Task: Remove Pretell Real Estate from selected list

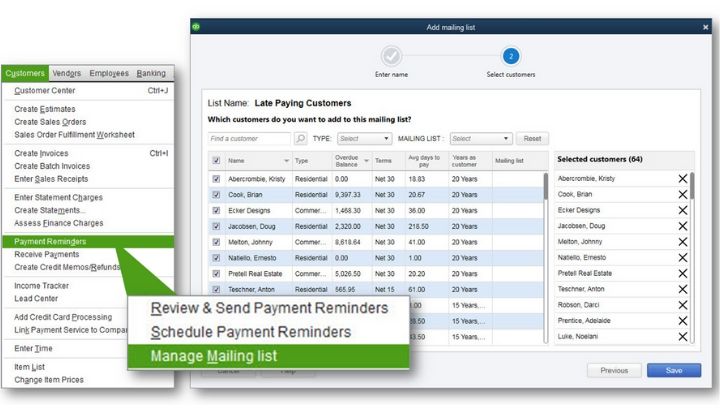Action: (683, 273)
